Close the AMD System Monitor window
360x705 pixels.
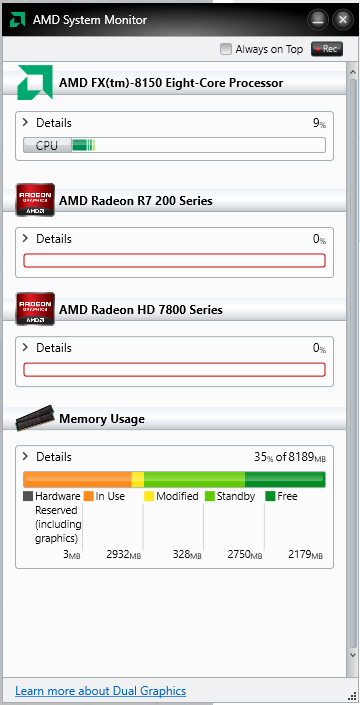[343, 20]
